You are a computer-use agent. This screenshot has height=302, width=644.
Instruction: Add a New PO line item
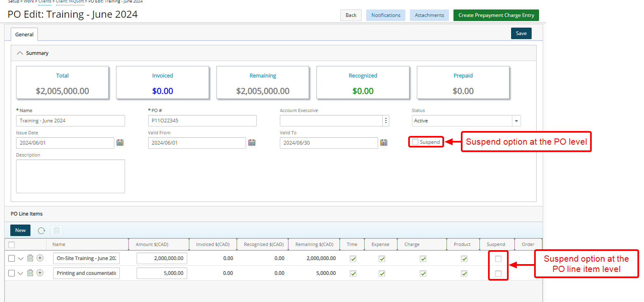[x=21, y=230]
